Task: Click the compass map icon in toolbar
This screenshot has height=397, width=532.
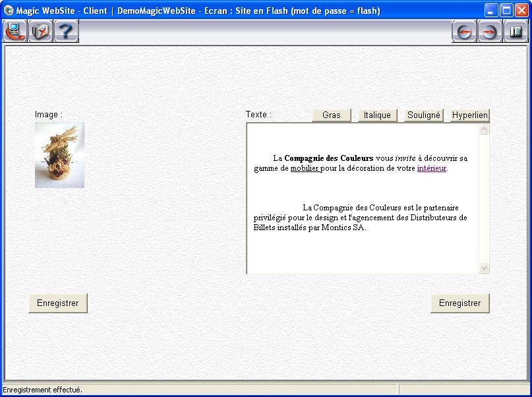Action: 40,31
